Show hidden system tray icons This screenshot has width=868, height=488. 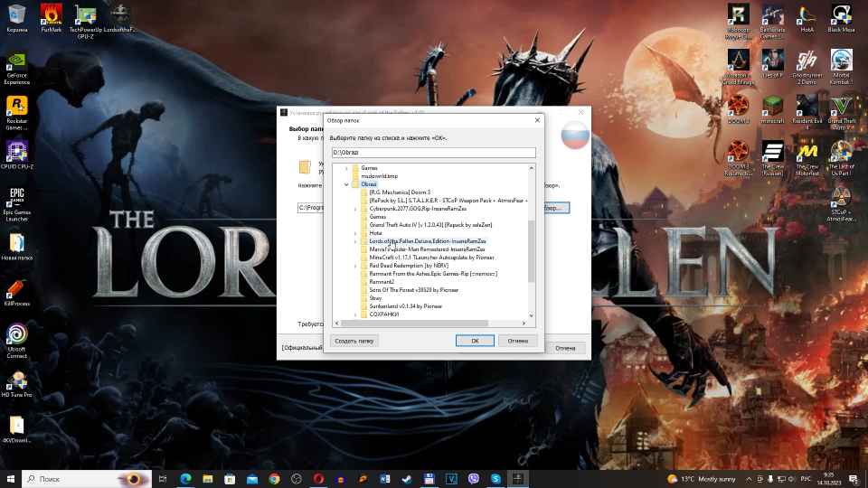pos(749,479)
